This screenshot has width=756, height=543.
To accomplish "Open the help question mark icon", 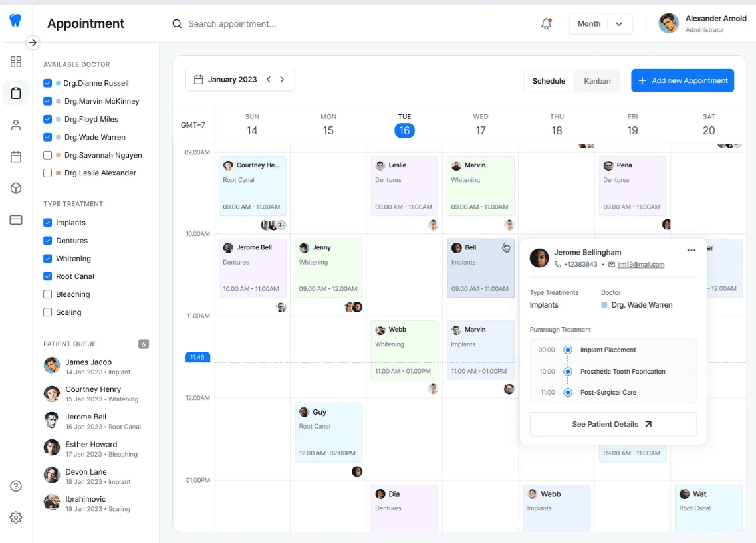I will pyautogui.click(x=16, y=486).
